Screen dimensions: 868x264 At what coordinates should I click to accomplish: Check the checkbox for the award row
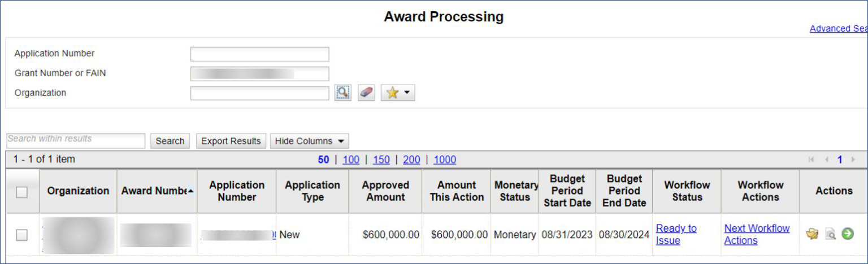[x=21, y=235]
